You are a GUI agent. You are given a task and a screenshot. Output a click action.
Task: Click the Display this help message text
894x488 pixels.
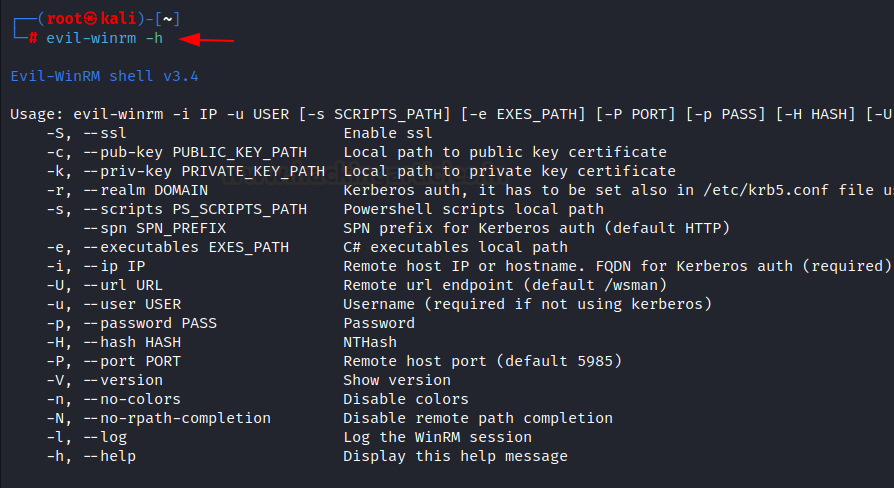tap(456, 456)
